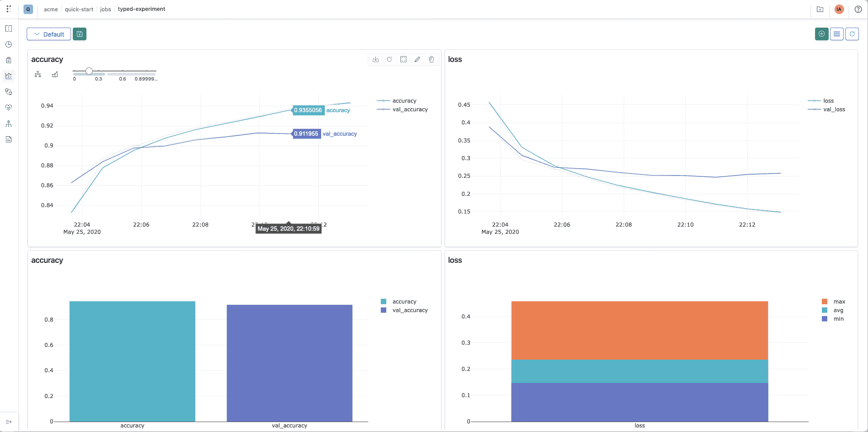Refresh the accuracy chart widget
The image size is (868, 432).
coord(389,59)
